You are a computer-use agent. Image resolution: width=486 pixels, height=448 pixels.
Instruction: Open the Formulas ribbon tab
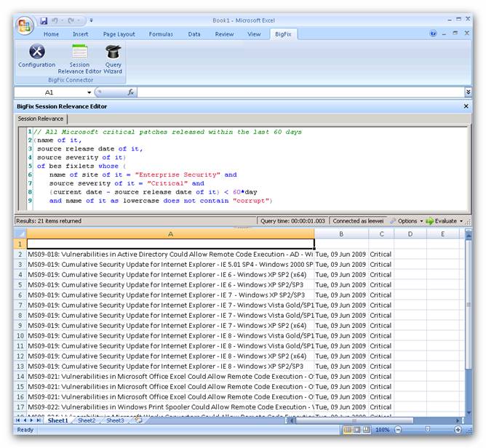161,34
